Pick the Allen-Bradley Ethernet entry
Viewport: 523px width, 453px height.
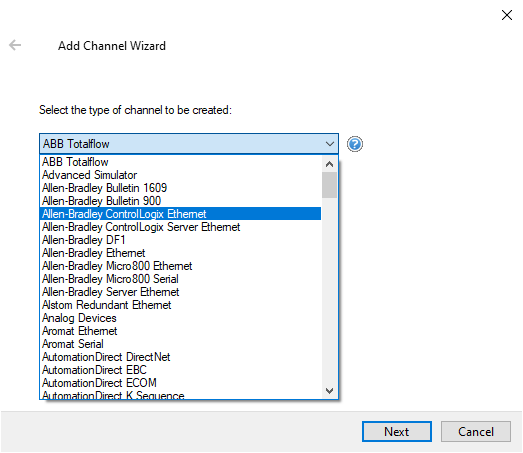tap(180, 253)
